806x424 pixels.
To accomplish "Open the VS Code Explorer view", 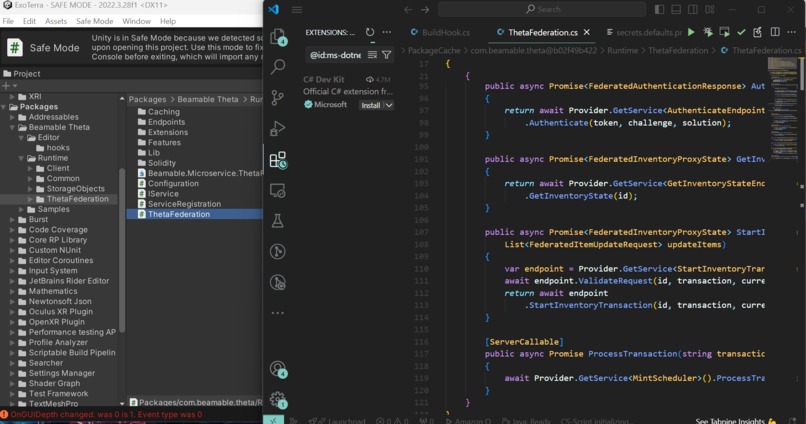I will 278,36.
